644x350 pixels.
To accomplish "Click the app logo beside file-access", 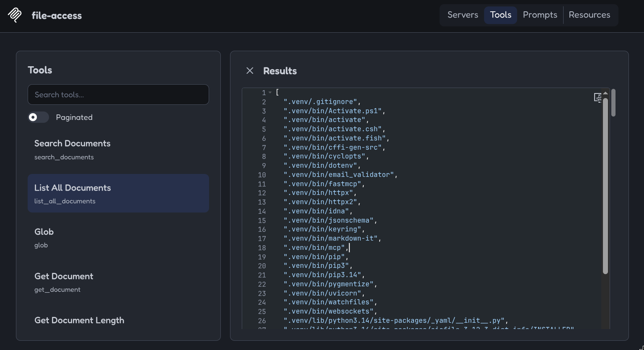I will 15,15.
